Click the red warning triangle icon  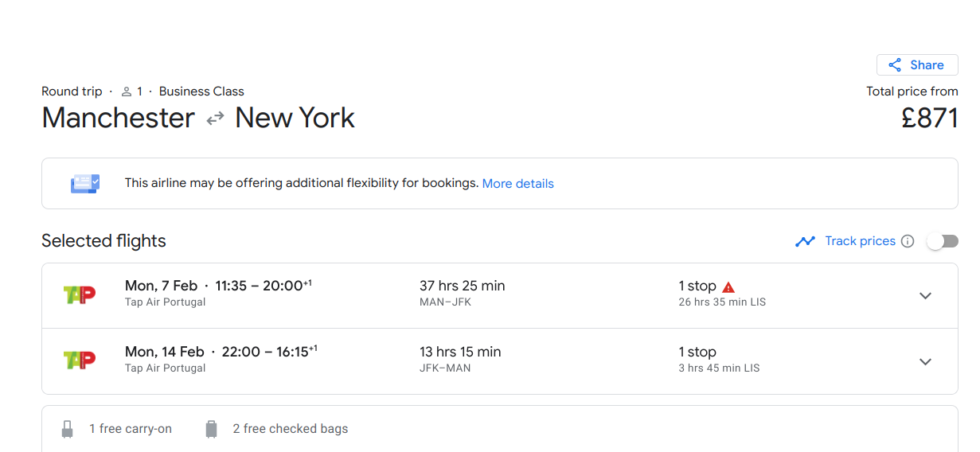point(728,286)
